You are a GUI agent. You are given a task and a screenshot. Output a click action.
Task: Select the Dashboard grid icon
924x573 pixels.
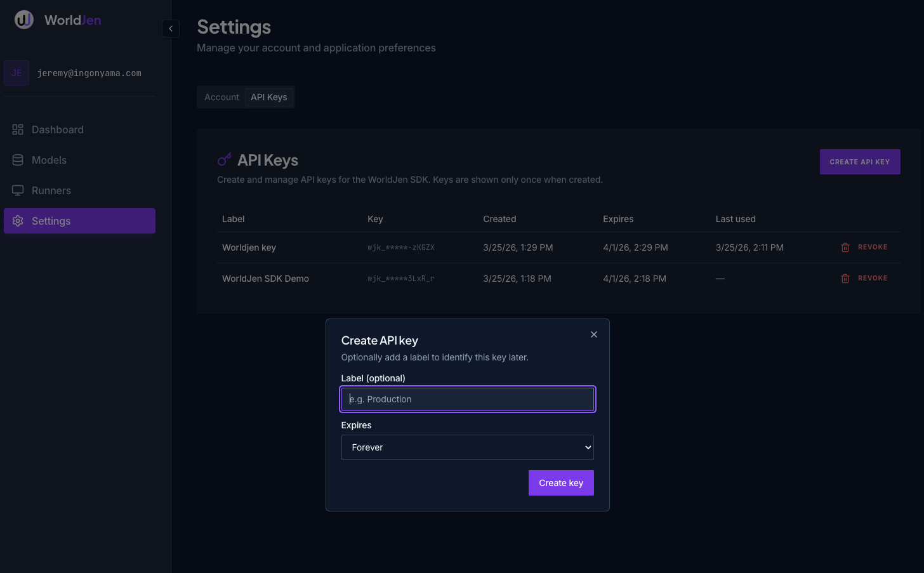point(18,129)
